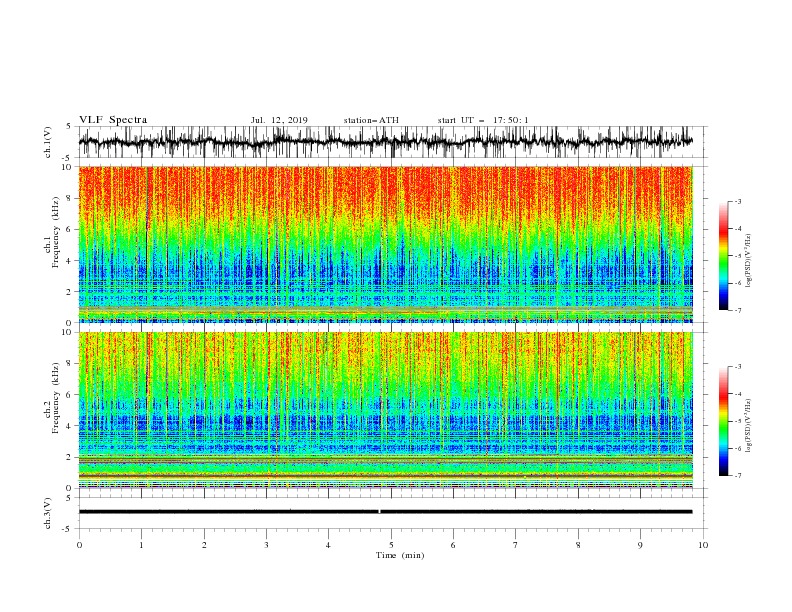Click the "-7" tick on lower colorbar
Viewport: 792px width, 612px height.
[737, 476]
